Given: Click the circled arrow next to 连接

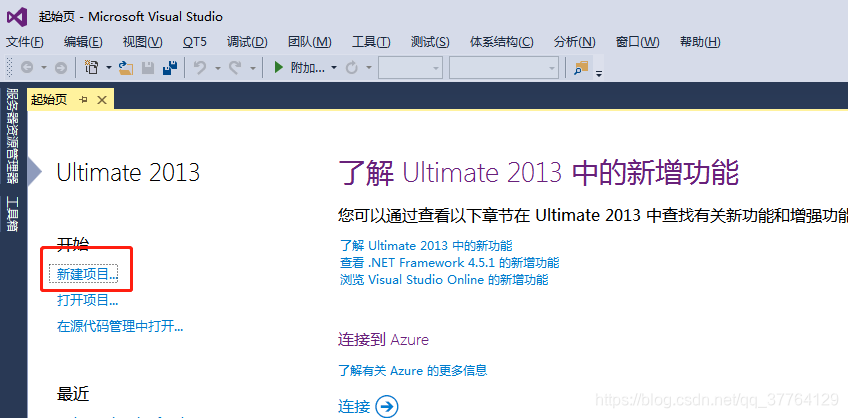Looking at the screenshot, I should [387, 406].
